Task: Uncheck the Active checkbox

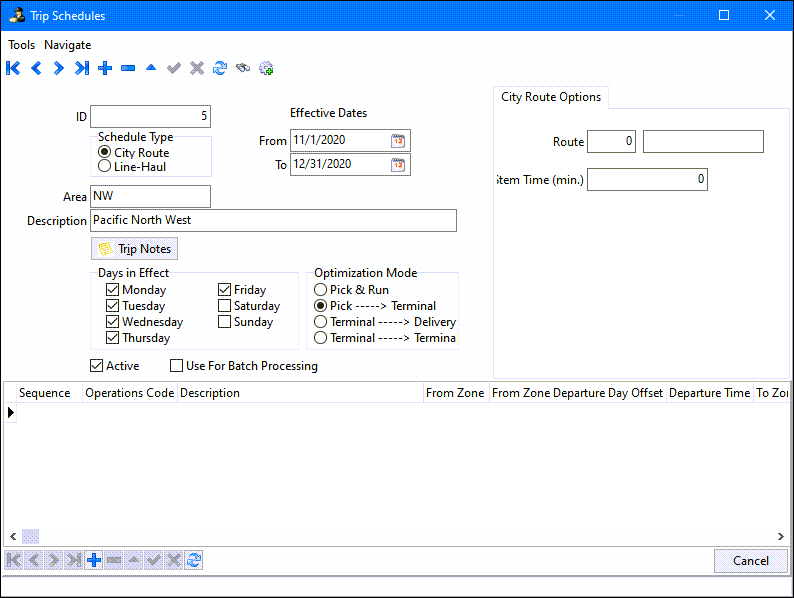Action: coord(97,366)
